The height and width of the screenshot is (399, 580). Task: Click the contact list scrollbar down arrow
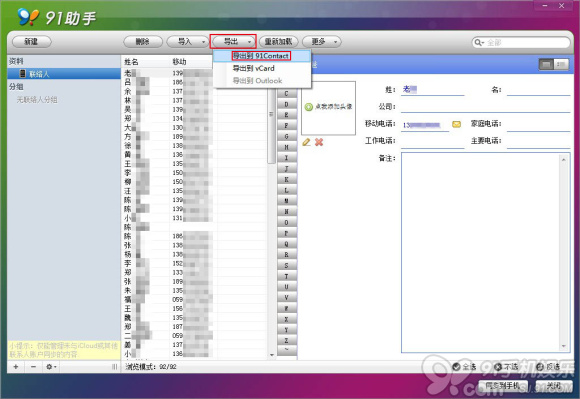point(272,355)
